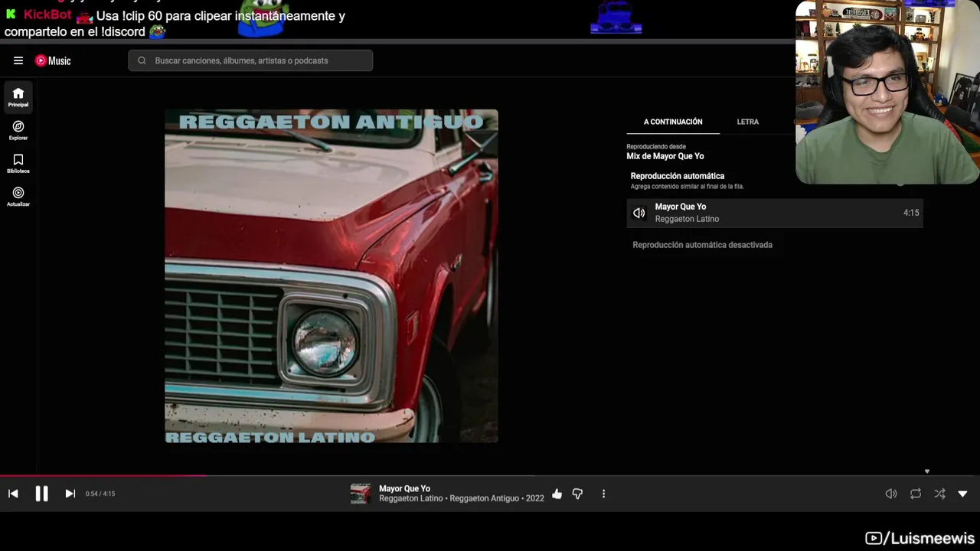980x551 pixels.
Task: Open the Actualizar upgrade section
Action: tap(18, 197)
